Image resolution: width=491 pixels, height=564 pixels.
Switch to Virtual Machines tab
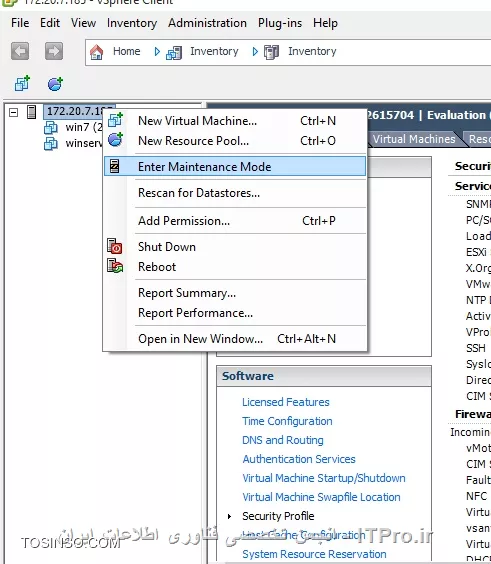point(414,139)
